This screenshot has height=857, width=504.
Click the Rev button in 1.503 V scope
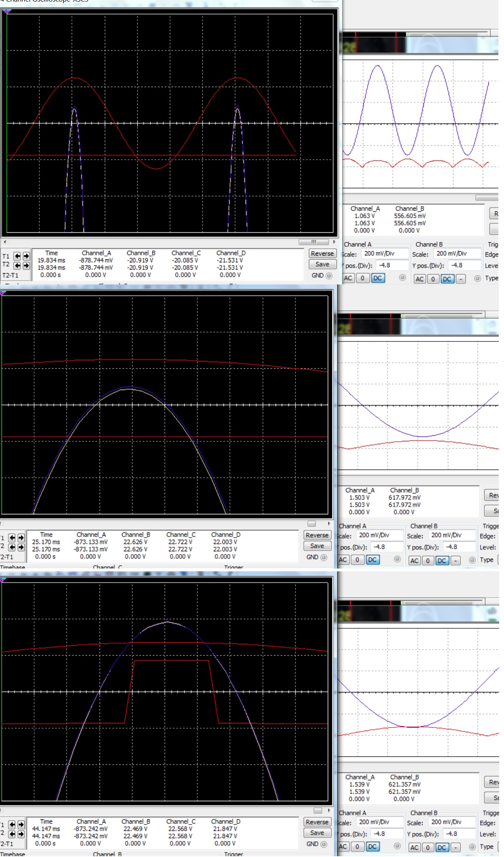[x=492, y=496]
